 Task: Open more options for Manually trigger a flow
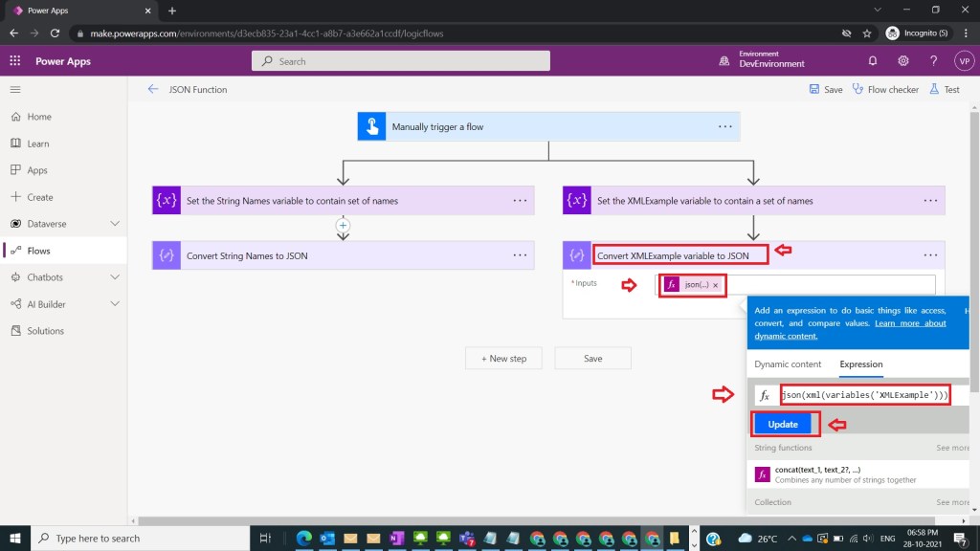coord(725,126)
